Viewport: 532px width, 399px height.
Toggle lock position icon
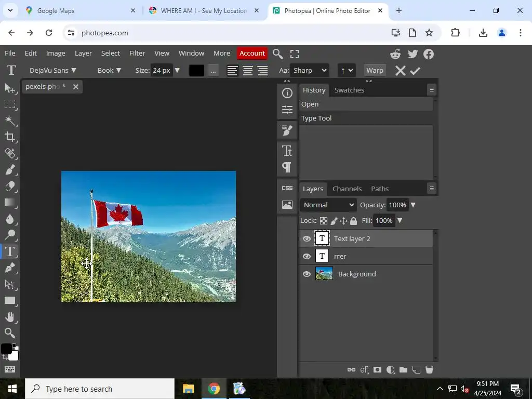click(x=344, y=221)
